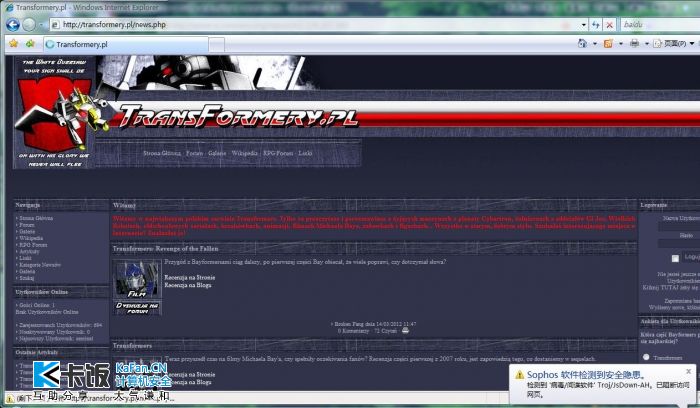Viewport: 700px width, 408px height.
Task: Open RPG Forum in top navigation bar
Action: pyautogui.click(x=278, y=153)
